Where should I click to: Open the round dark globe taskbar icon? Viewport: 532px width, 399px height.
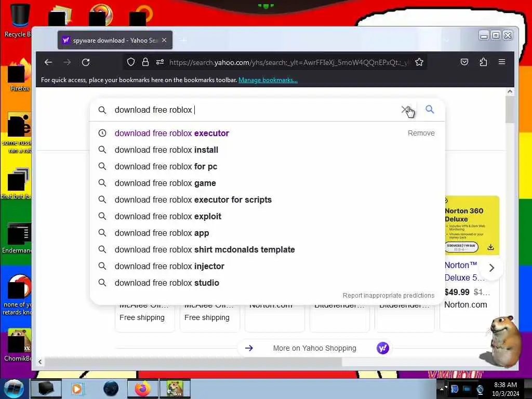(x=111, y=389)
